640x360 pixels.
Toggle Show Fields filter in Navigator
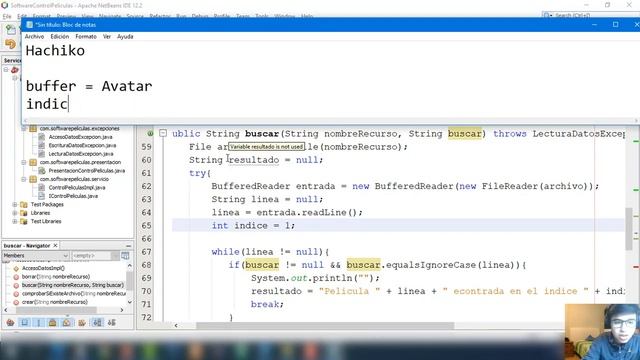click(x=24, y=323)
